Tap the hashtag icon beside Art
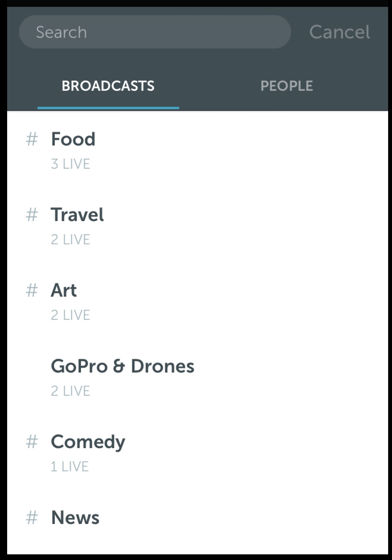This screenshot has height=560, width=392. (x=32, y=290)
